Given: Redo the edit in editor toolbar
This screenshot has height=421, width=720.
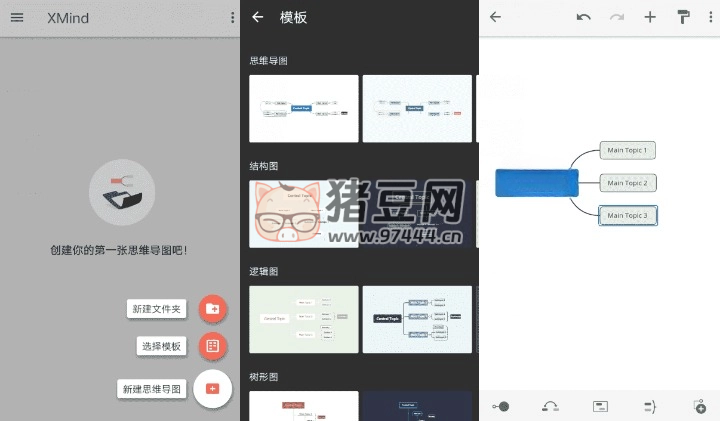Looking at the screenshot, I should coord(617,17).
